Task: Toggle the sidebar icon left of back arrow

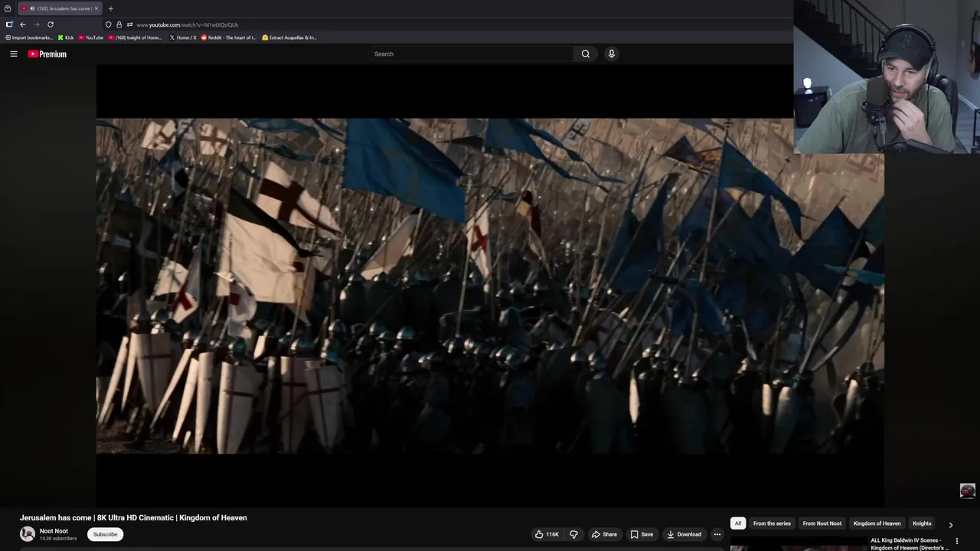Action: 9,24
